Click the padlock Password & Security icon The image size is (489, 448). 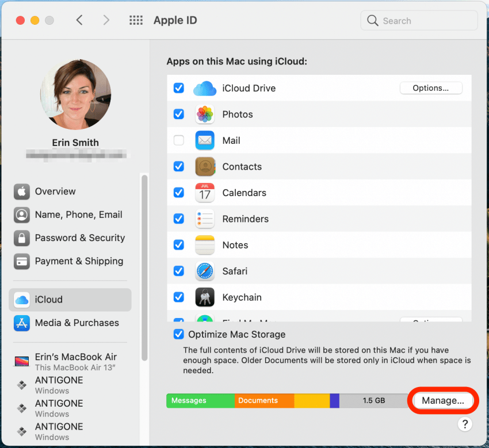point(21,238)
